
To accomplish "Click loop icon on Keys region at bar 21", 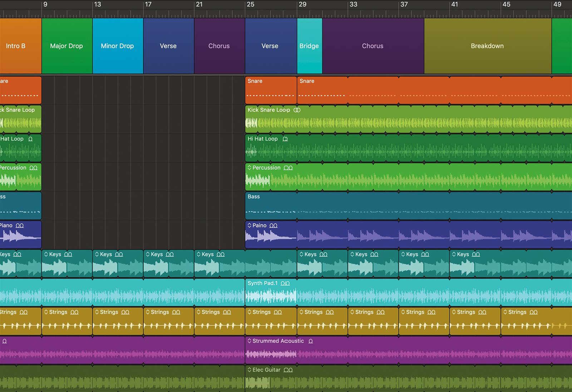I will coord(221,255).
